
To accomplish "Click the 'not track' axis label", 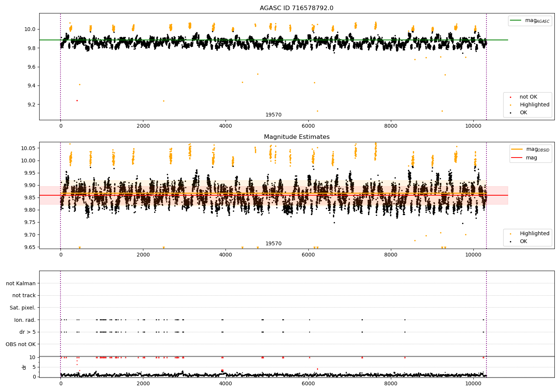I will (24, 296).
